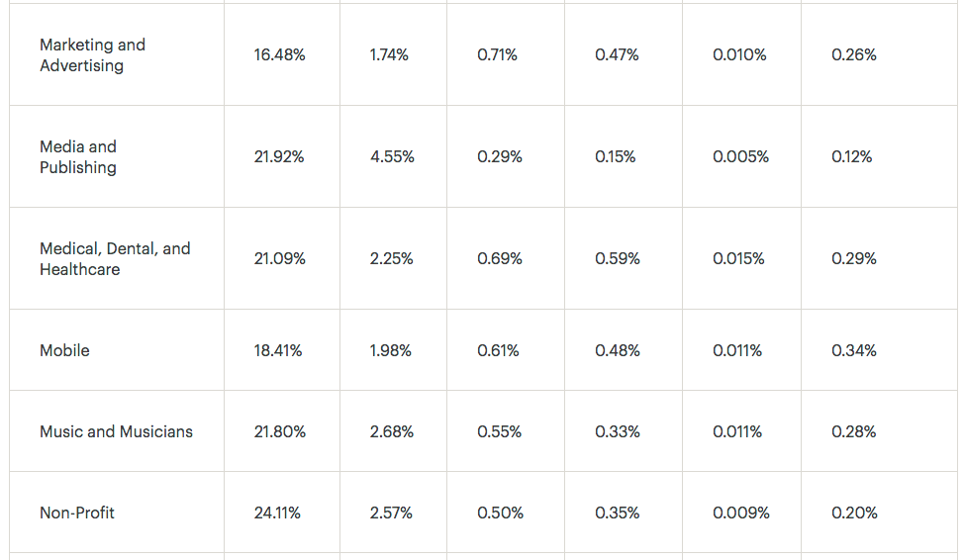The image size is (964, 560).
Task: Click the Media and Publishing industry cell
Action: (78, 156)
